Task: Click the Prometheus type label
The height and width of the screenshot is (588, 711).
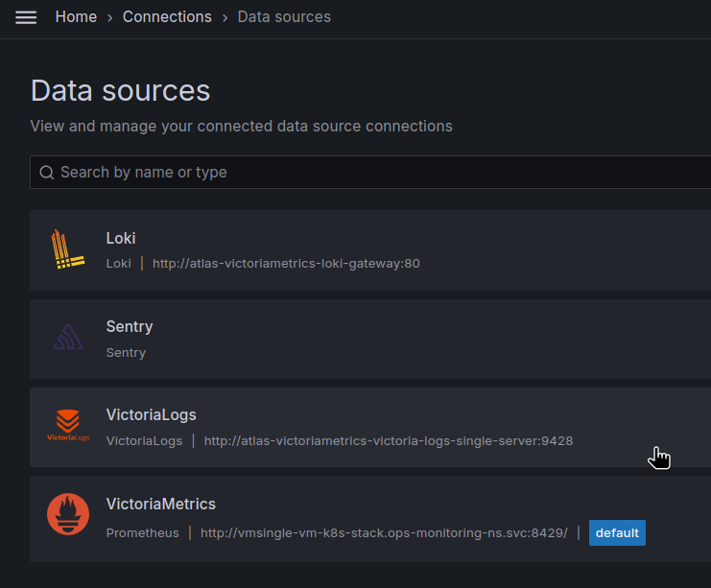Action: 142,532
